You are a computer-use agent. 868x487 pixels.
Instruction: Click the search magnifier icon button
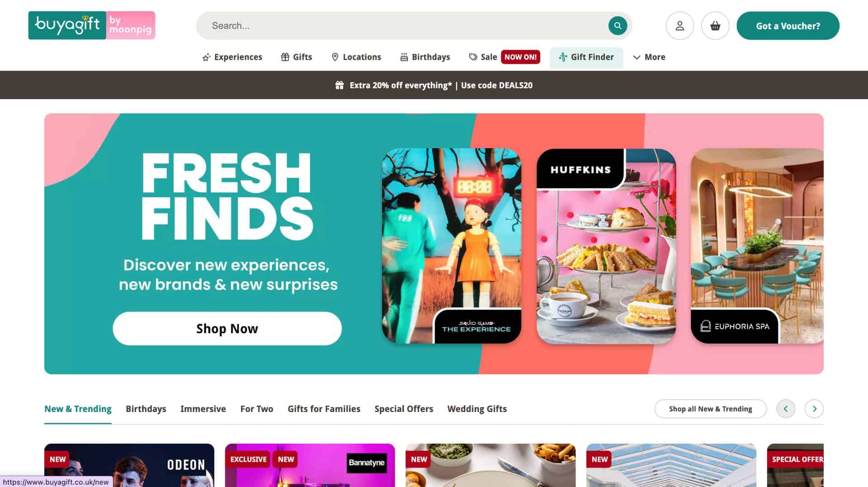[x=618, y=26]
